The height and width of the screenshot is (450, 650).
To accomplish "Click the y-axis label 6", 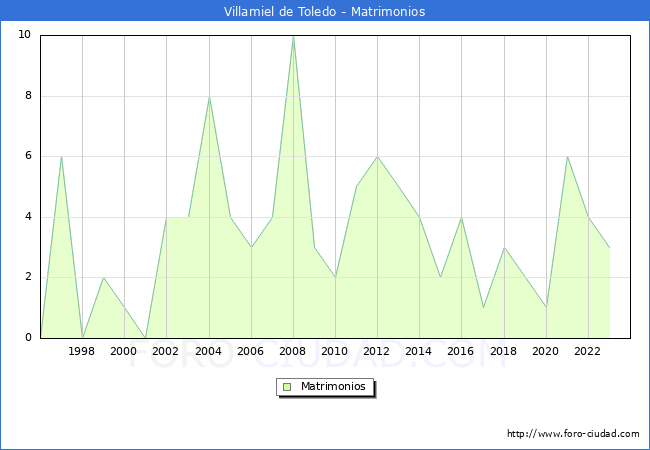I will [x=28, y=156].
